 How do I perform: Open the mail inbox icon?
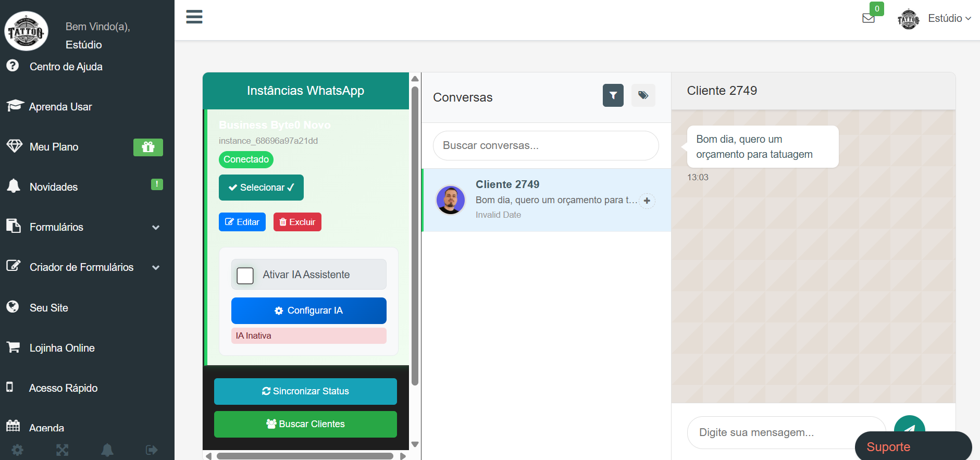click(x=869, y=18)
